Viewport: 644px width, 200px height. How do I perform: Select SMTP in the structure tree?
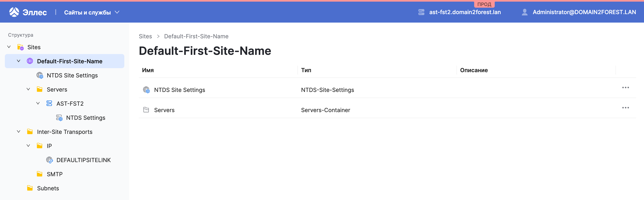click(x=54, y=174)
